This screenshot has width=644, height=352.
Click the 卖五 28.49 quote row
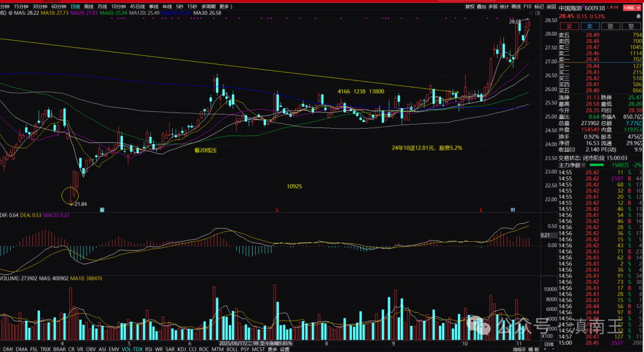point(600,35)
